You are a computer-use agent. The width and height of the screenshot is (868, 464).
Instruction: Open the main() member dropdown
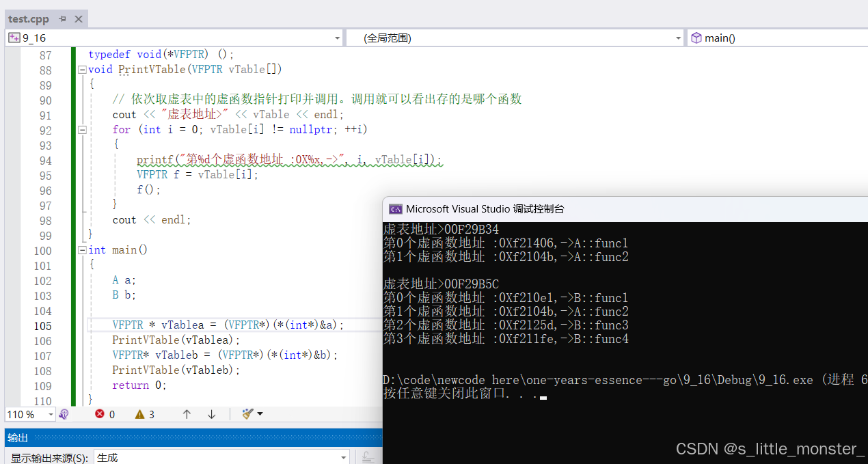pyautogui.click(x=777, y=38)
